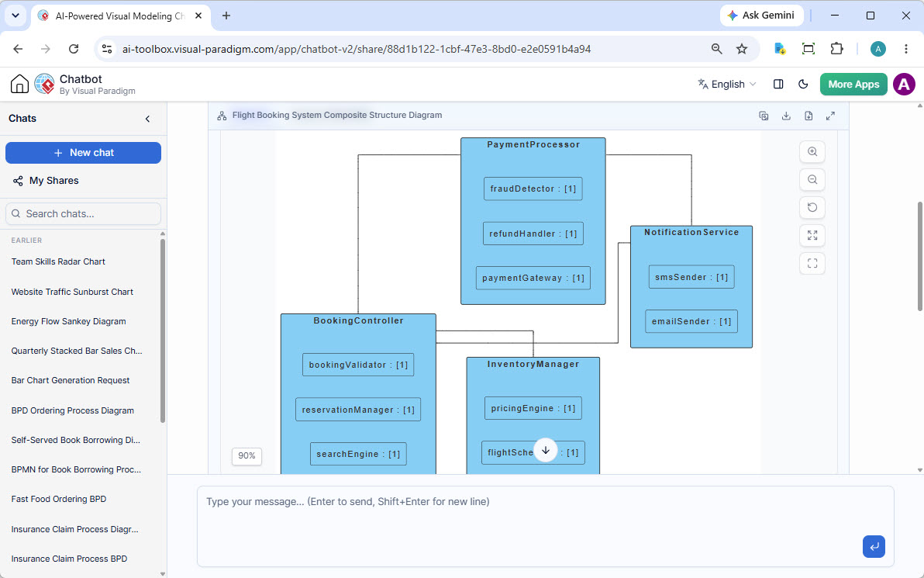
Task: Click the address bar URL
Action: (x=357, y=49)
